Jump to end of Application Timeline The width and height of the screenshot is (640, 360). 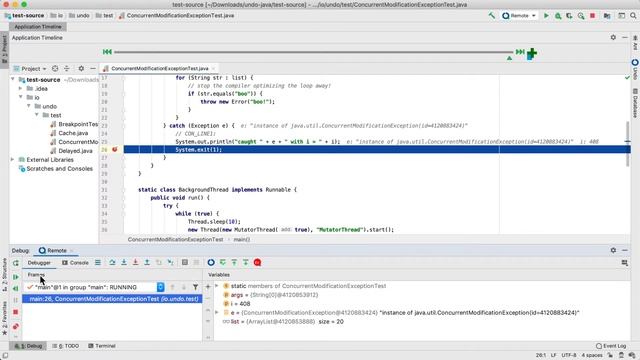coord(520,52)
